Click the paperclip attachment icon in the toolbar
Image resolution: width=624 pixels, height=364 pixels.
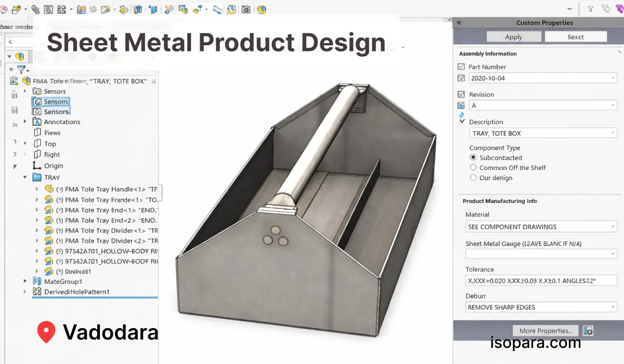[35, 9]
